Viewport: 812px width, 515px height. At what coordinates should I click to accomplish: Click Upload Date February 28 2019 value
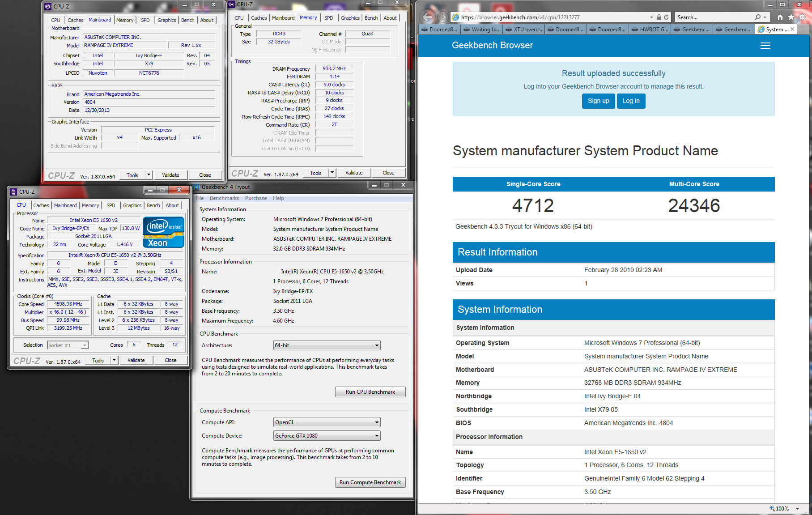[623, 270]
